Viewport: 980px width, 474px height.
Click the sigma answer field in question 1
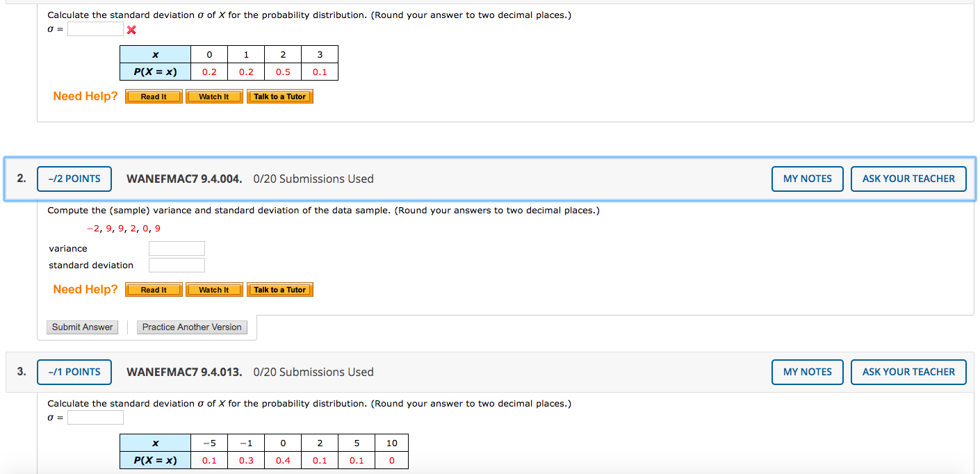[x=95, y=29]
